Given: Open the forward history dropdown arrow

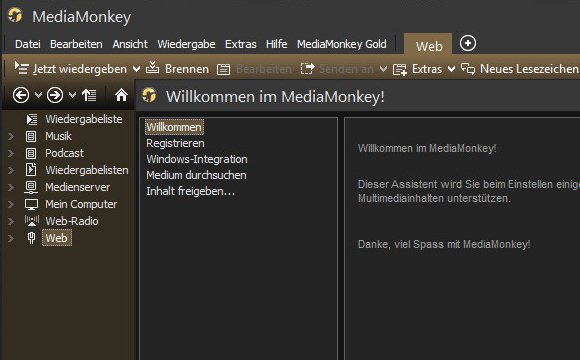Looking at the screenshot, I should pos(72,95).
